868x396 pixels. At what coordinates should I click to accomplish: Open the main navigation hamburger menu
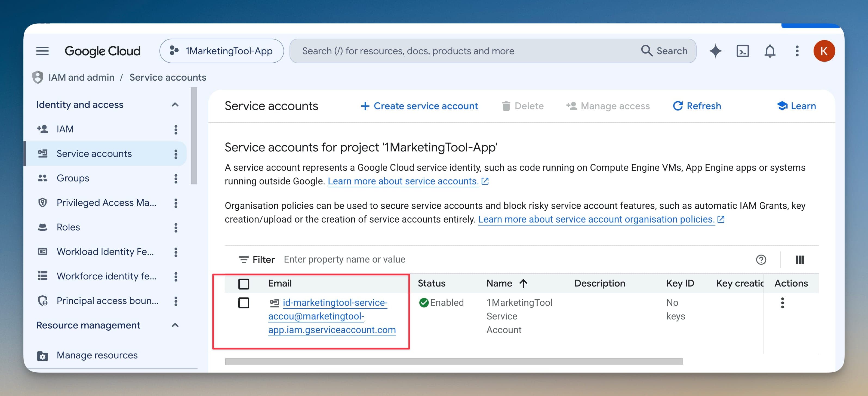(42, 51)
